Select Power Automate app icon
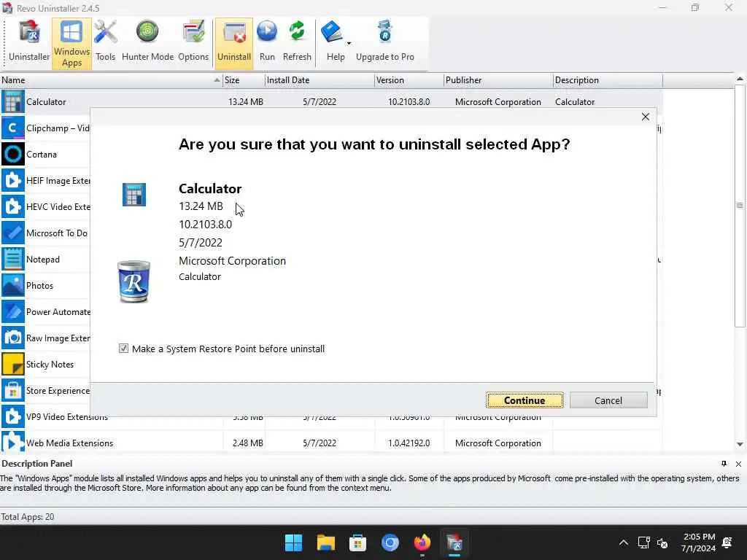This screenshot has width=747, height=560. (x=13, y=311)
